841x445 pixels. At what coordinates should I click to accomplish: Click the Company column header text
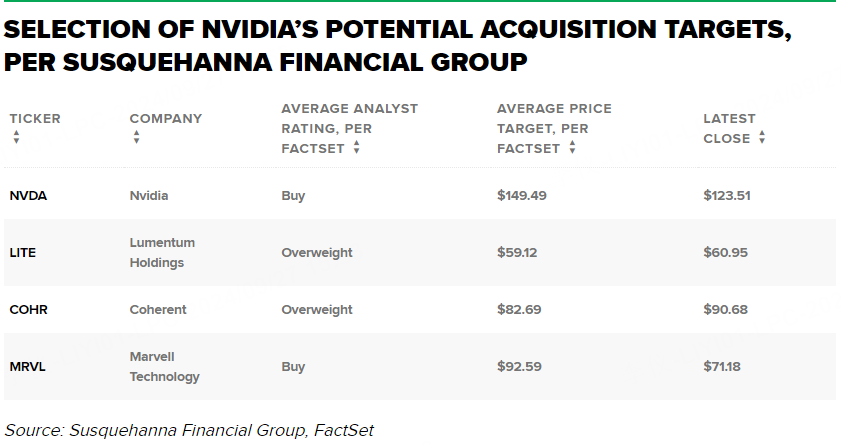165,119
